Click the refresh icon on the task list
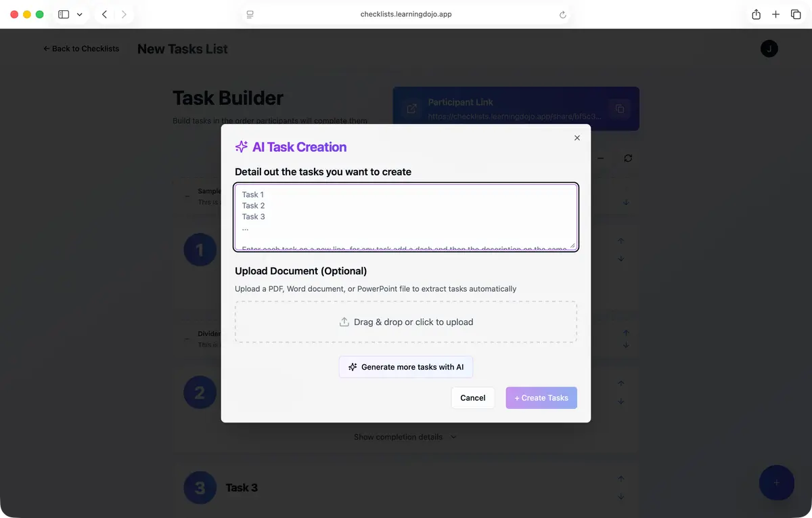 coord(628,158)
